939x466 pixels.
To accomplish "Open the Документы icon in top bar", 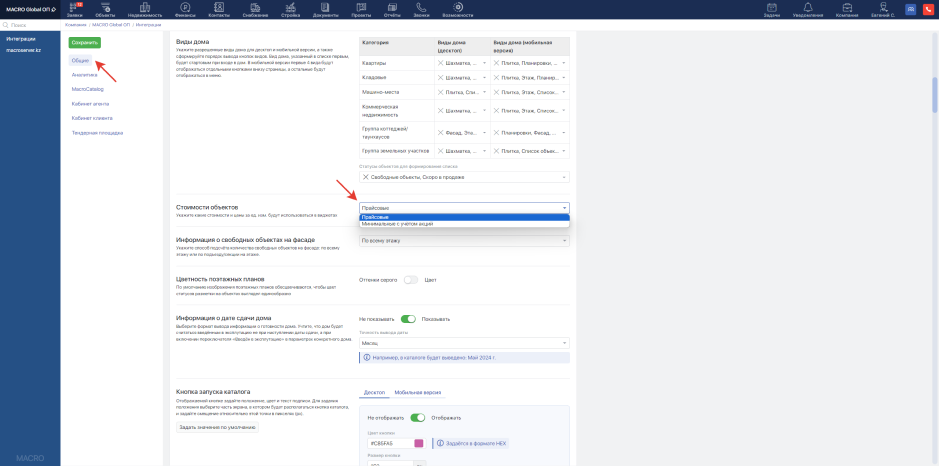I will [325, 9].
